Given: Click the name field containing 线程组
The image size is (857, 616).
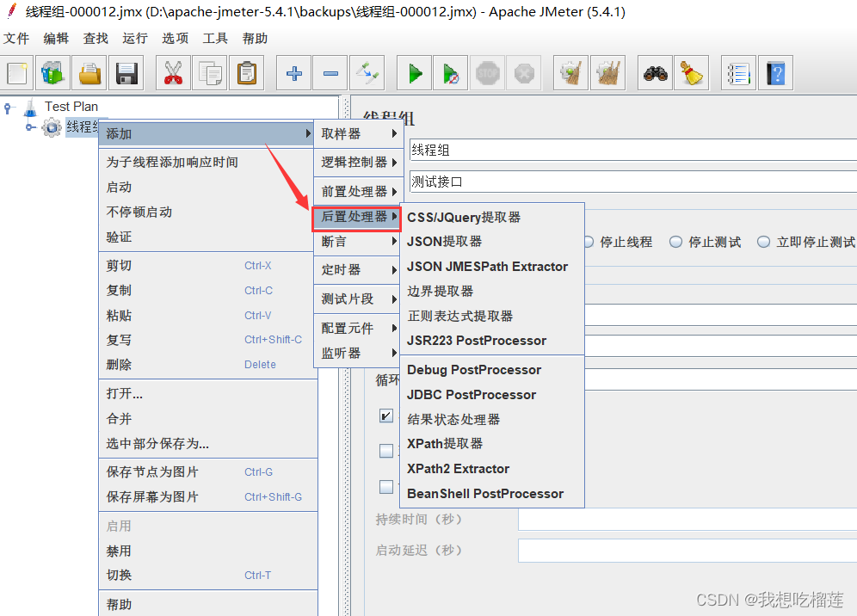Looking at the screenshot, I should click(633, 151).
